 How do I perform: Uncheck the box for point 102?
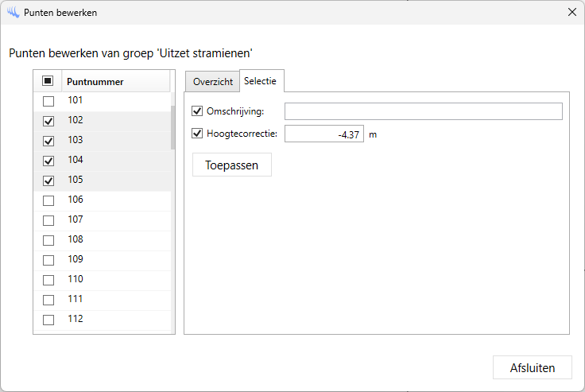tap(48, 121)
